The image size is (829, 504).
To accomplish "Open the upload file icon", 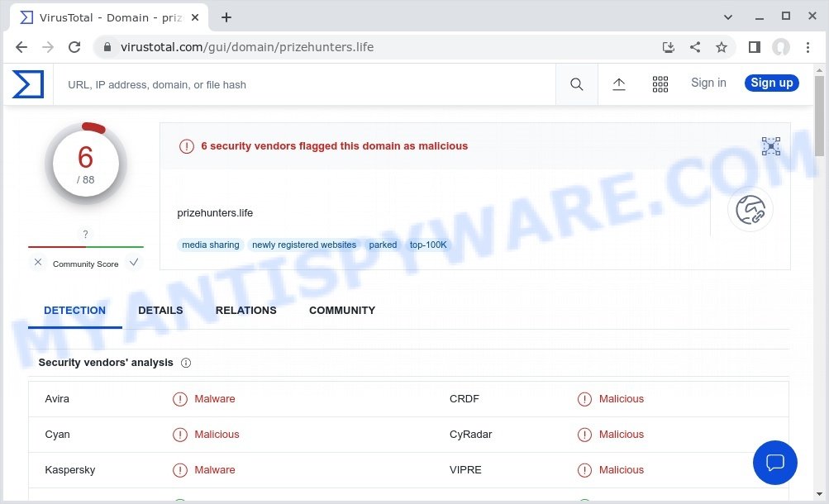I will 618,84.
